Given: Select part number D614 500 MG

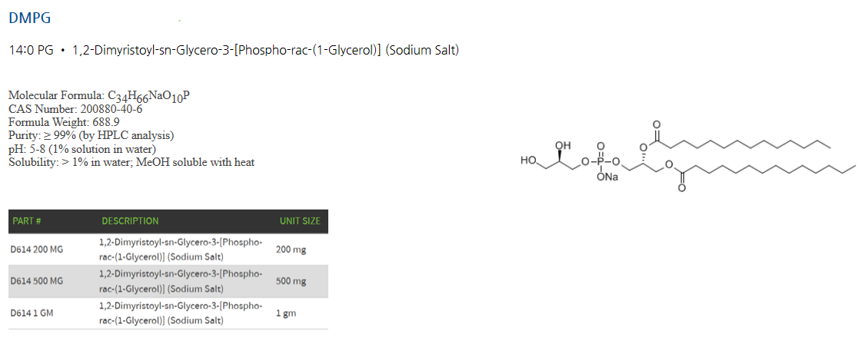Looking at the screenshot, I should click(36, 281).
